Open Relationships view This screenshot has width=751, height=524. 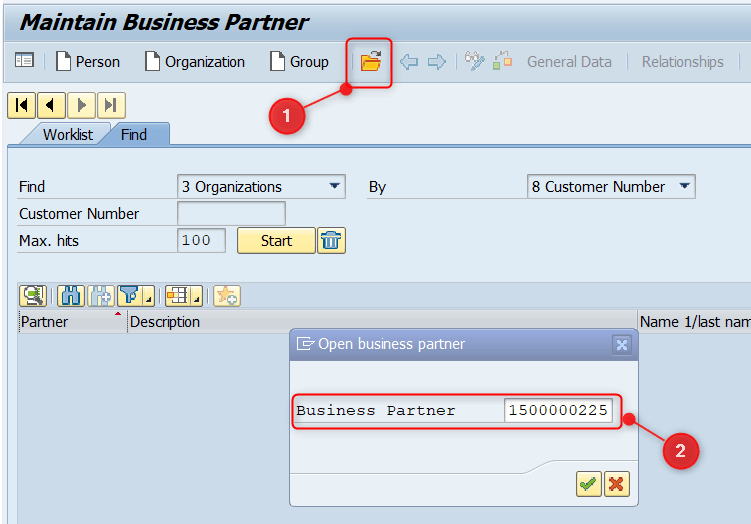(683, 62)
